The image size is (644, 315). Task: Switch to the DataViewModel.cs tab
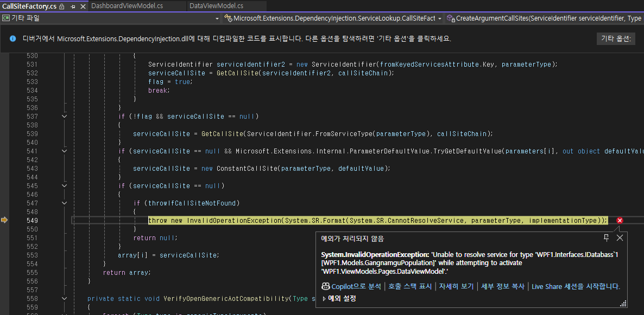click(216, 6)
